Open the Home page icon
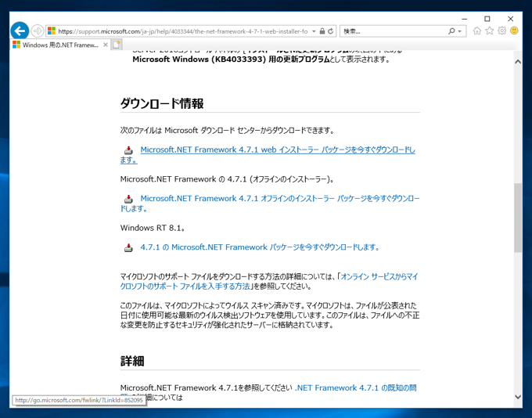532x418 pixels. (x=477, y=31)
